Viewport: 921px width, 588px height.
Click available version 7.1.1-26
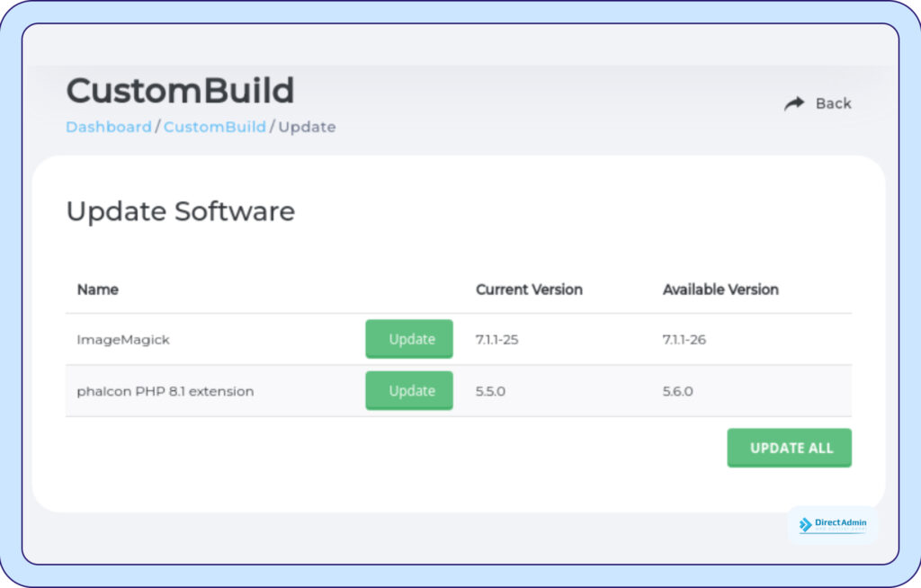point(684,340)
